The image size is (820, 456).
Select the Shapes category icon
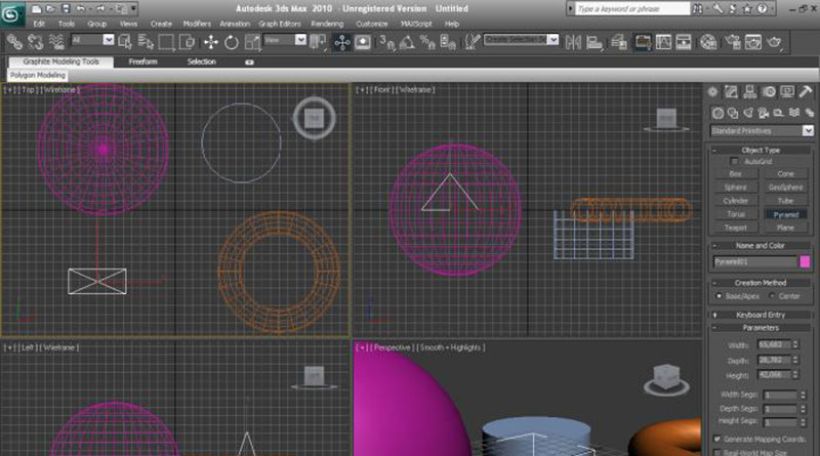click(x=733, y=112)
